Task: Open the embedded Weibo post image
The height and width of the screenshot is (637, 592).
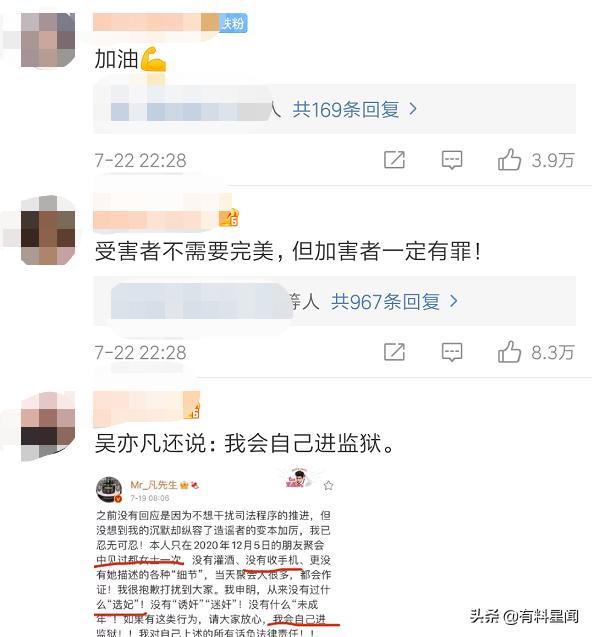Action: pos(215,552)
